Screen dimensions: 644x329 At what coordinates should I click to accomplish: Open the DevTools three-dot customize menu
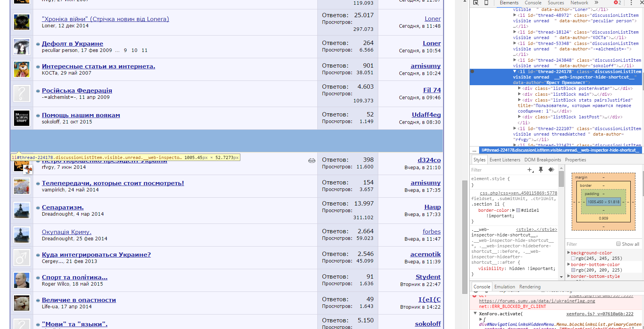[x=631, y=3]
